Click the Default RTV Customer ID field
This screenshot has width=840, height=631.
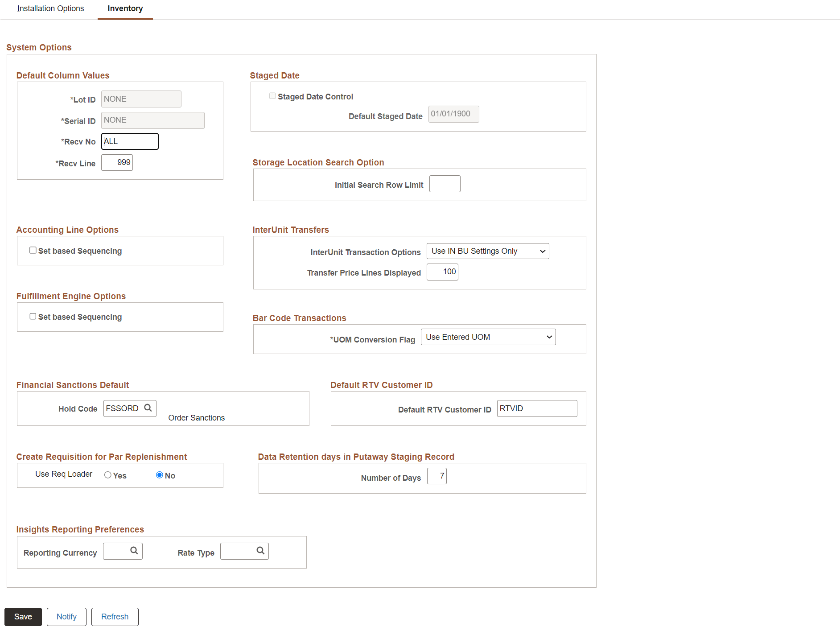pos(536,408)
